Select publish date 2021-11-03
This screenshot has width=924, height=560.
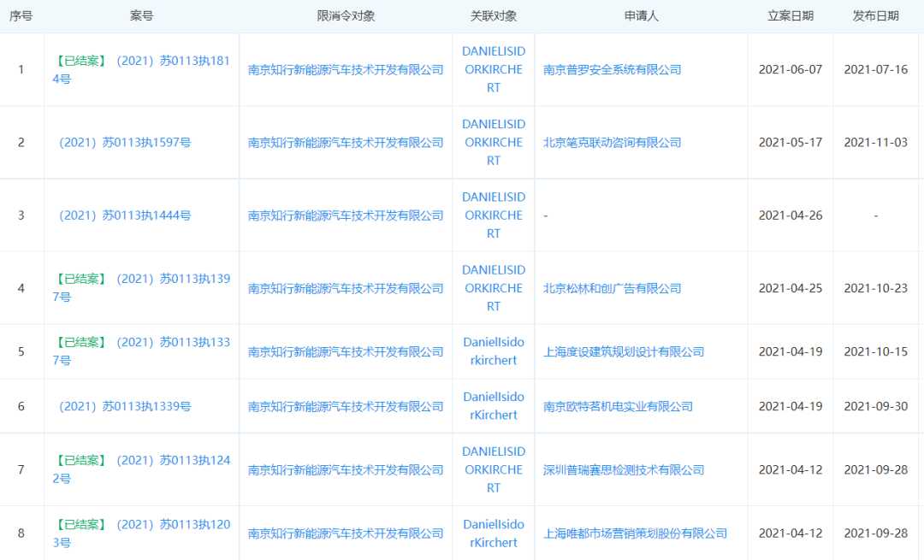876,143
